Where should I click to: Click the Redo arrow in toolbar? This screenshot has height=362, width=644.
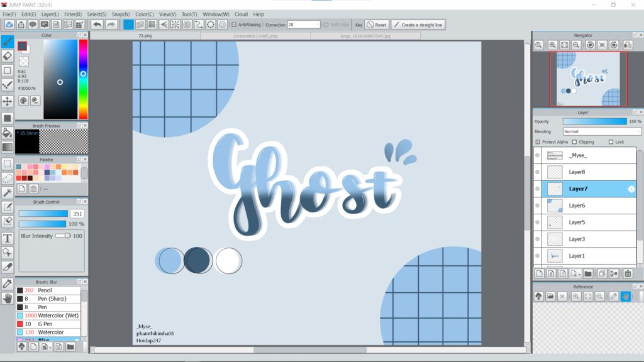[x=111, y=25]
